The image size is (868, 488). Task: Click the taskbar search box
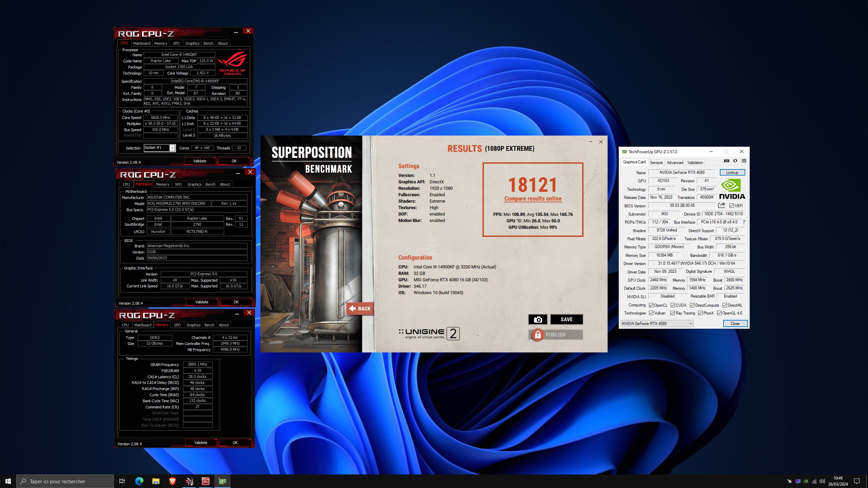(65, 481)
